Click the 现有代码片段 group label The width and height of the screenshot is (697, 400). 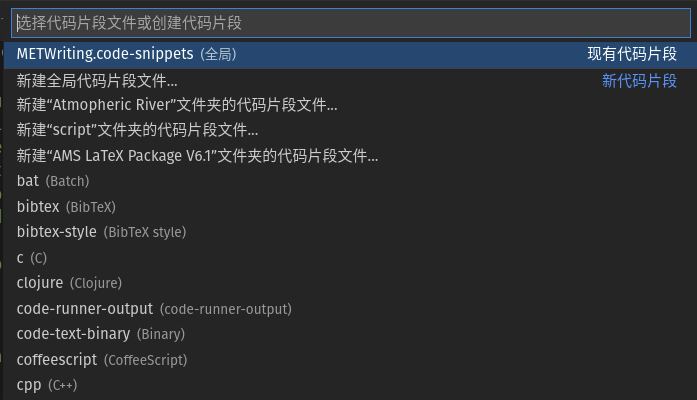click(x=632, y=54)
